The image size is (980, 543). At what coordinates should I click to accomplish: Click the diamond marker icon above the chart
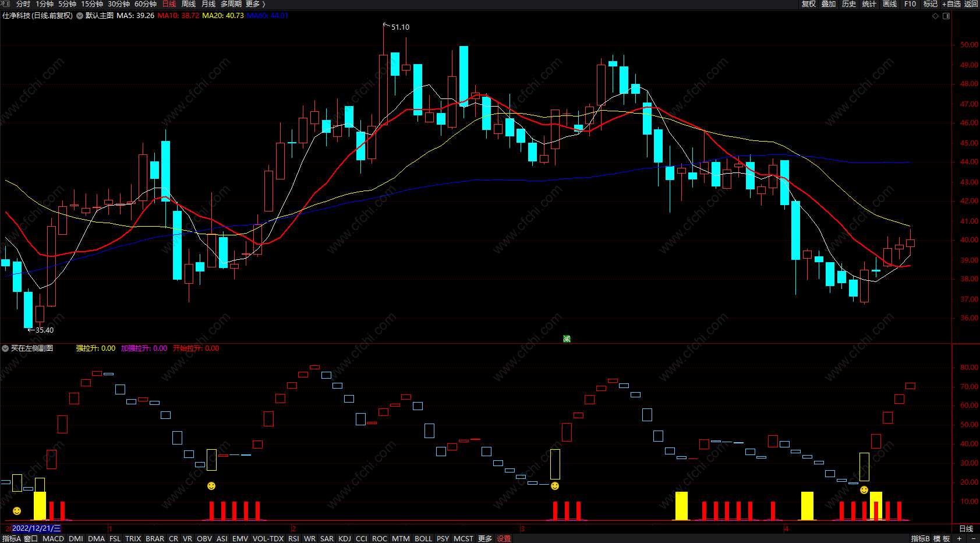point(935,16)
